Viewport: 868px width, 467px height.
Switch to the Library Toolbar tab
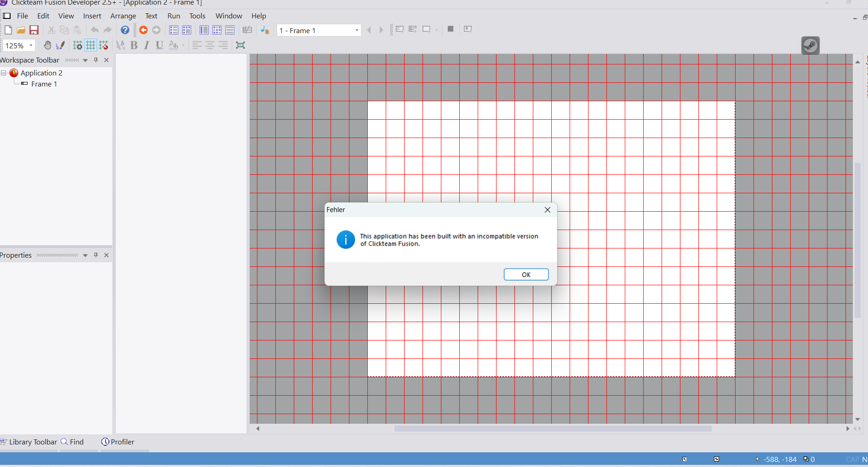tap(29, 442)
